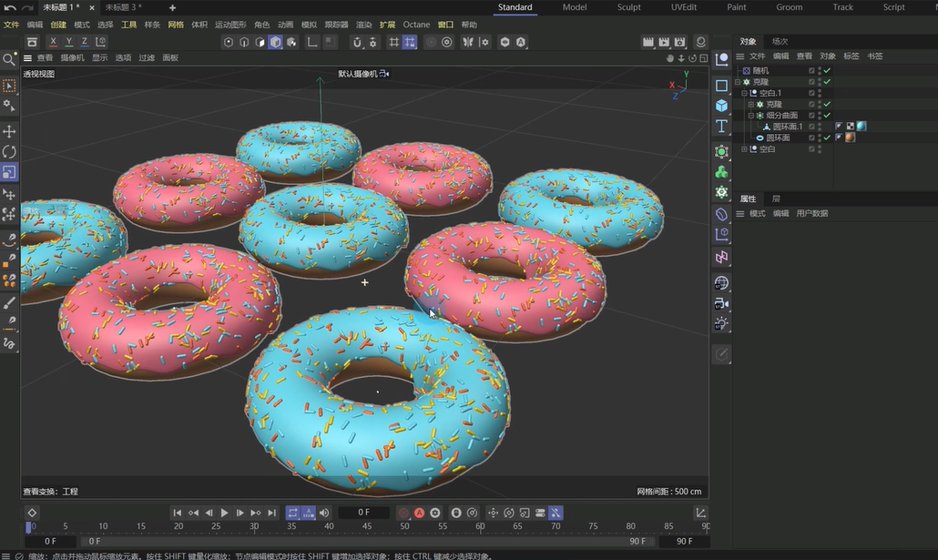Select the Move tool in left toolbar
The width and height of the screenshot is (938, 560).
click(x=9, y=132)
